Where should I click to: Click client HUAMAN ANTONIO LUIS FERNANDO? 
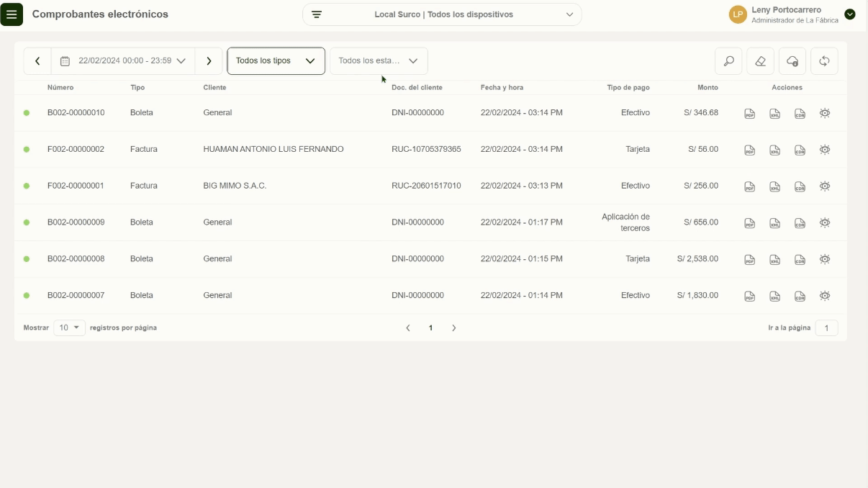point(273,149)
